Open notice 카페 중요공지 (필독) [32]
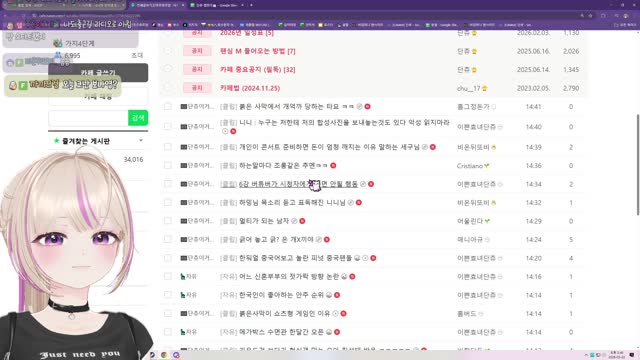The image size is (640, 360). point(258,69)
